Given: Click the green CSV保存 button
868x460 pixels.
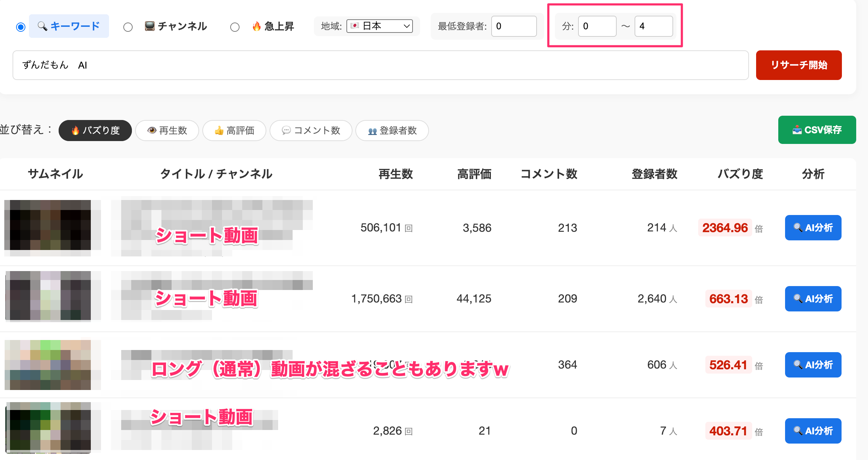Looking at the screenshot, I should pos(817,130).
